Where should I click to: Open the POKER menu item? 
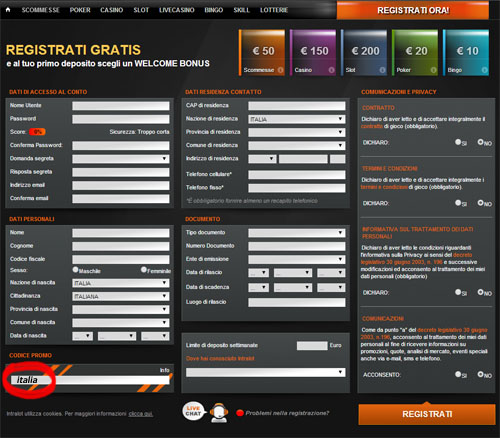[80, 10]
